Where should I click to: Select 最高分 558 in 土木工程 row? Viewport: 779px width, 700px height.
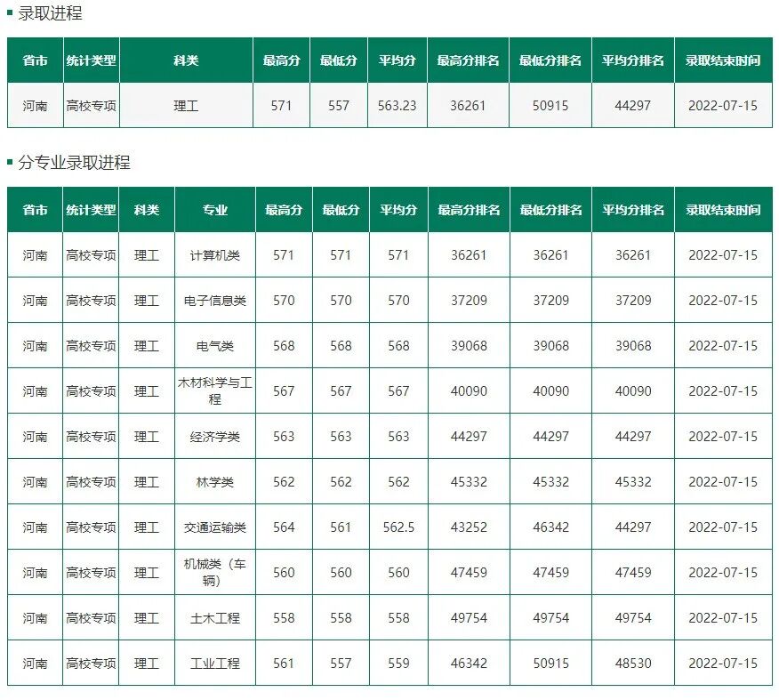point(284,618)
